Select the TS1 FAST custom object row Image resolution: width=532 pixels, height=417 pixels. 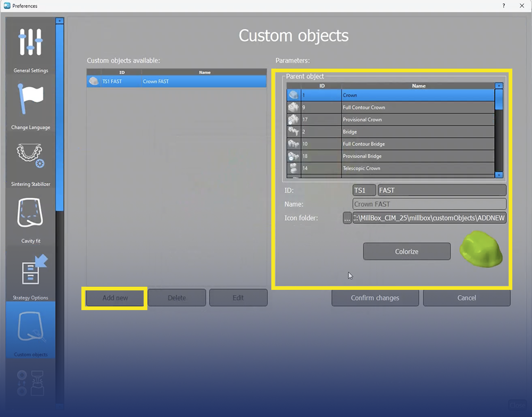point(176,81)
